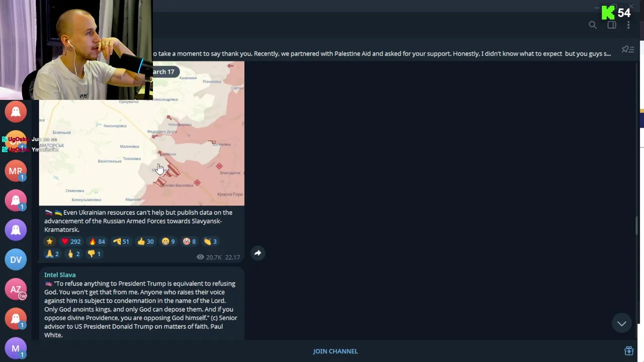Open the MR chat avatar
Image resolution: width=644 pixels, height=362 pixels.
click(16, 171)
